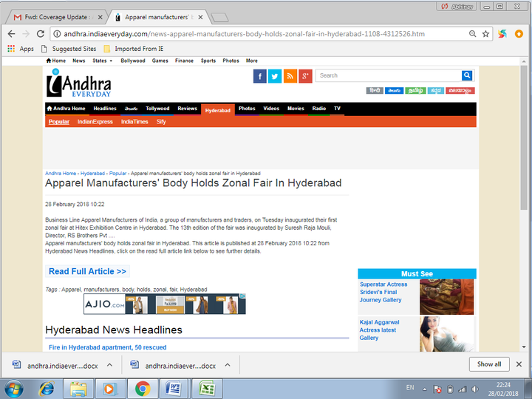The image size is (532, 399).
Task: Click in the site Search field
Action: (389, 75)
